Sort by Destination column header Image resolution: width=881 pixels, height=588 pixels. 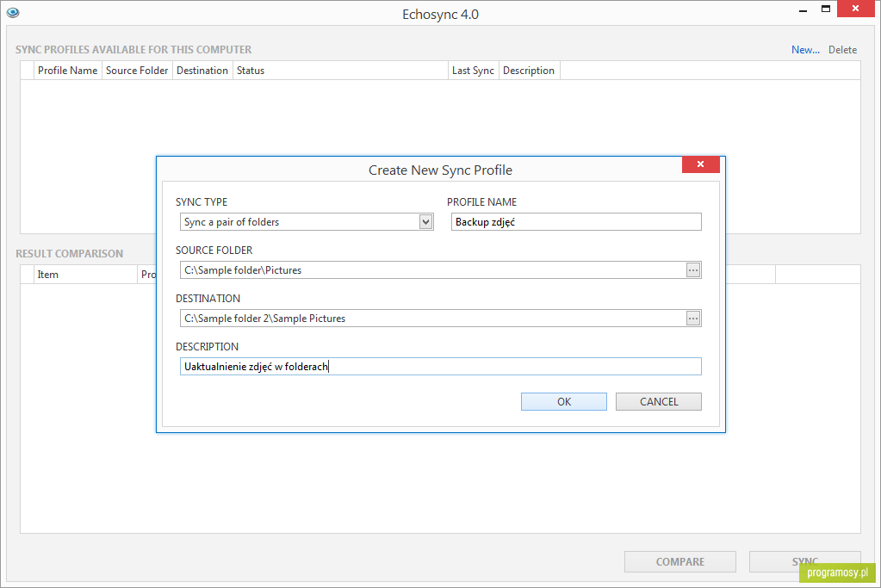(x=202, y=71)
